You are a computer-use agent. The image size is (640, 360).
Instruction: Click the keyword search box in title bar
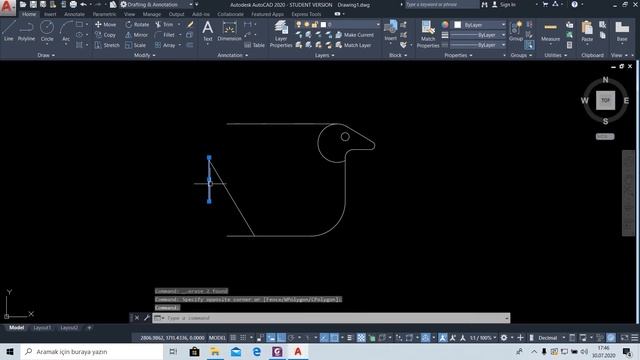coord(442,4)
